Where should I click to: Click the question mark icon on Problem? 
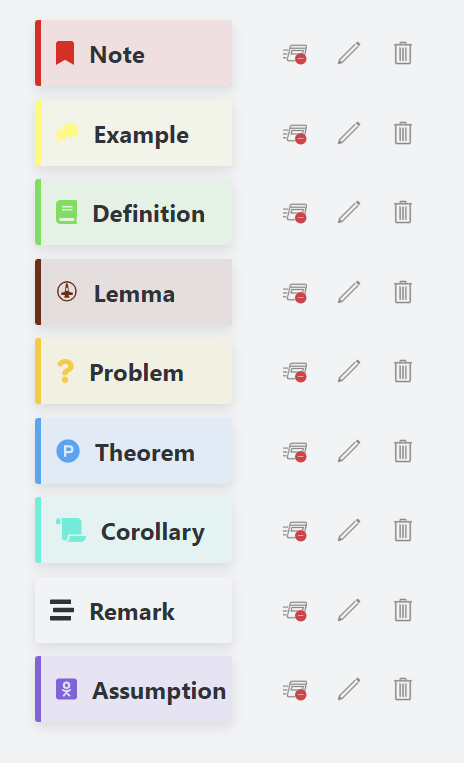click(65, 371)
